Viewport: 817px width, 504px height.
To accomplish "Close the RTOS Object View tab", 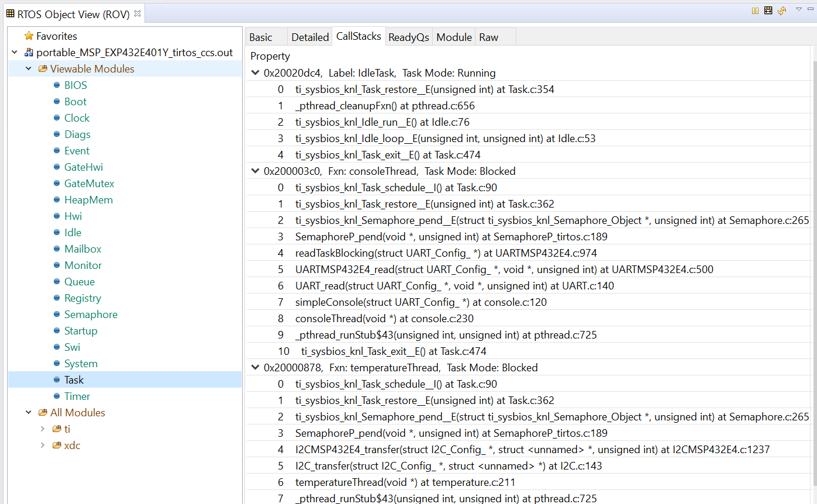I will click(137, 13).
